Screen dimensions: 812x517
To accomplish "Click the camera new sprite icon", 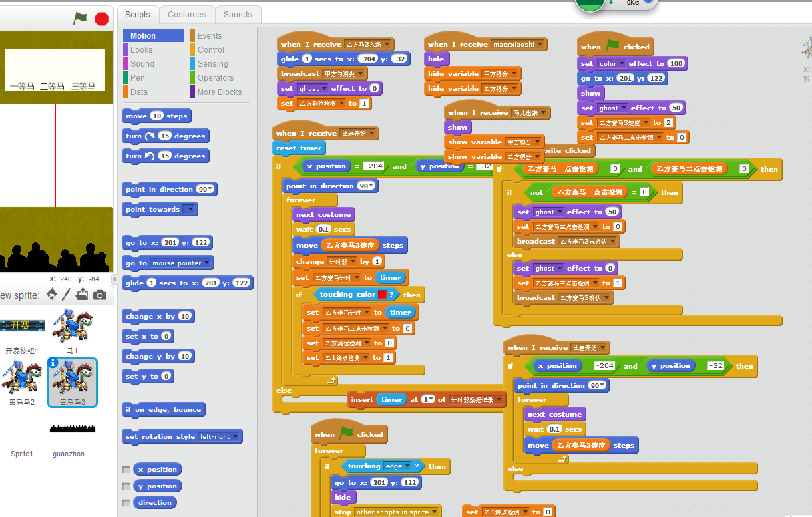I will (x=99, y=295).
